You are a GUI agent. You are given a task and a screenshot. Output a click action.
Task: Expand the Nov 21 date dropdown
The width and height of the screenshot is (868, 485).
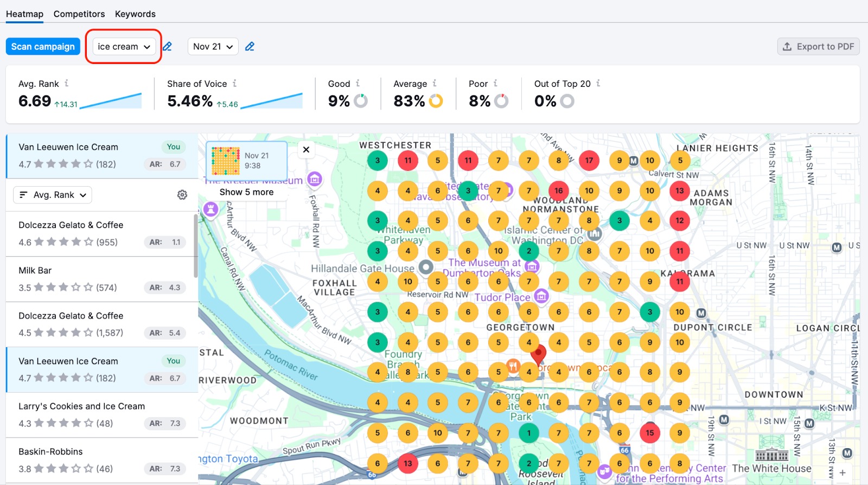coord(213,47)
